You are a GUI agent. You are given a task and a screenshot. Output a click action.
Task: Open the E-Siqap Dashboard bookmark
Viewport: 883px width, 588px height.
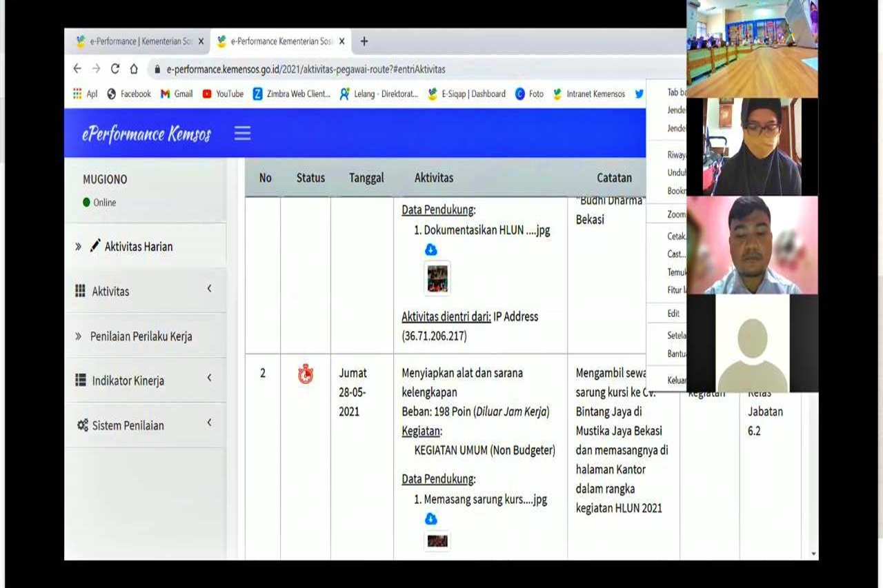click(x=467, y=94)
